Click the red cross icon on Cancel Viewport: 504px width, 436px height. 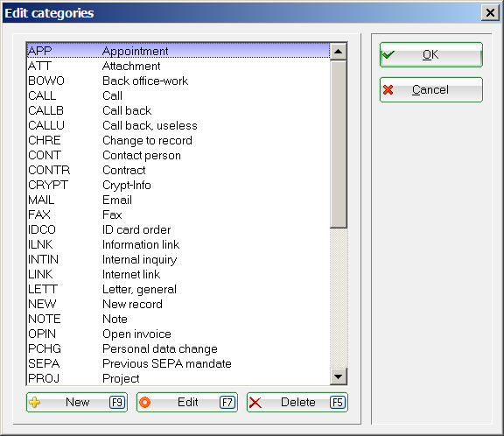[388, 89]
